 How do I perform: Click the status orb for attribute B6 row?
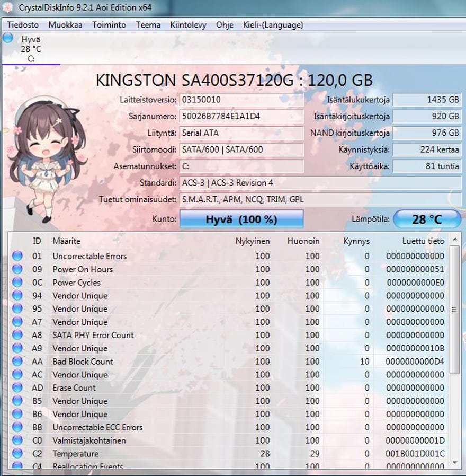pos(17,413)
